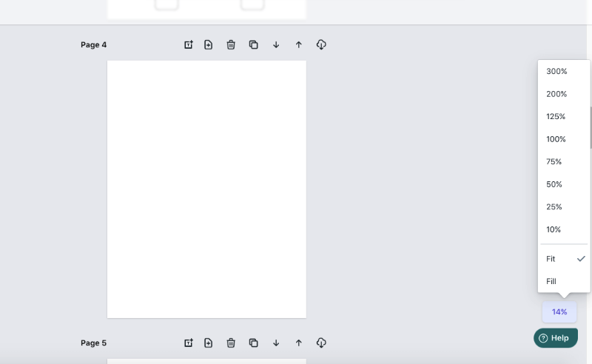Screen dimensions: 592x364
Task: Set zoom to 100%
Action: (564, 139)
